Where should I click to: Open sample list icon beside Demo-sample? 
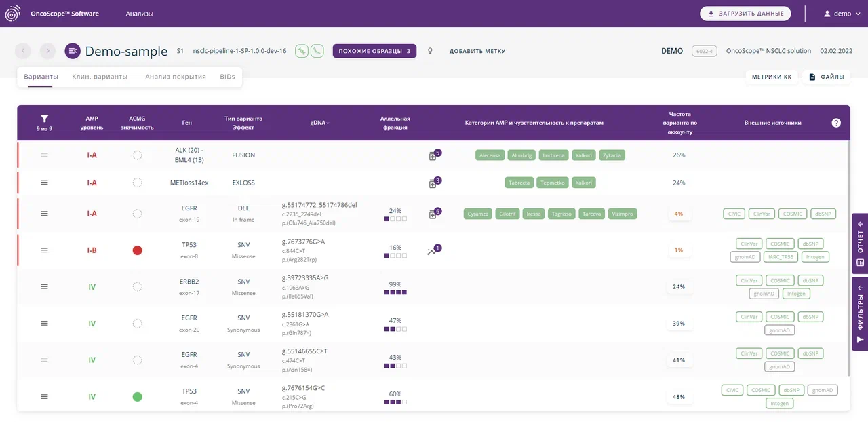pos(73,51)
